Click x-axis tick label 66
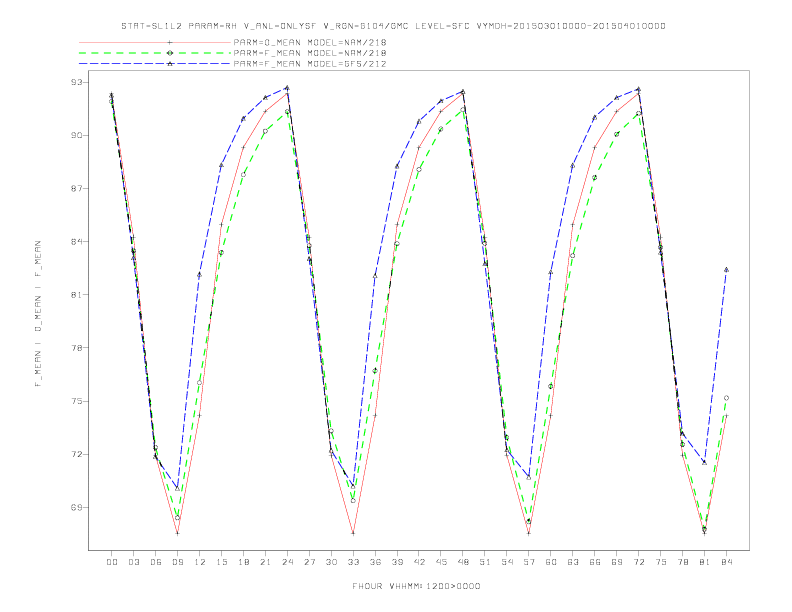 coord(595,562)
